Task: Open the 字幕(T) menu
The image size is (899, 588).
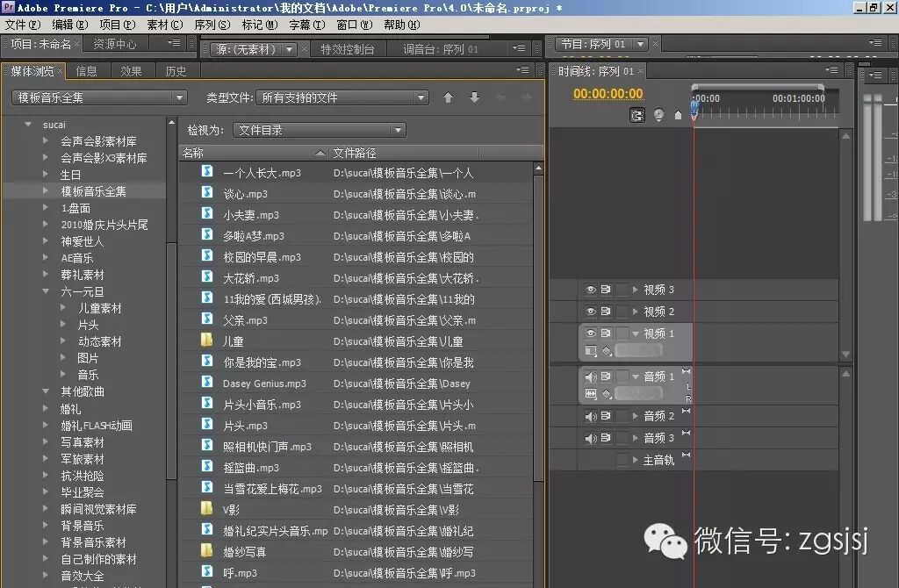Action: [306, 25]
